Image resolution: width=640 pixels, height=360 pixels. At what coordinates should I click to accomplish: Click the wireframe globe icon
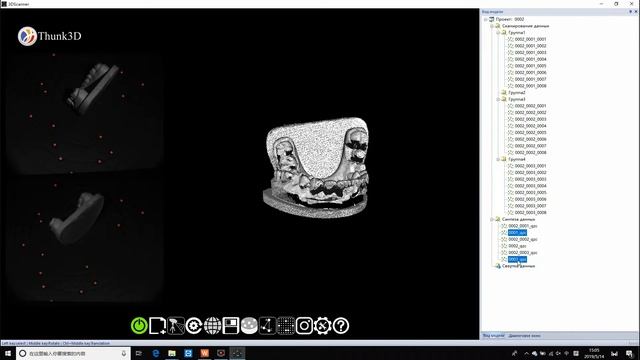tap(212, 326)
